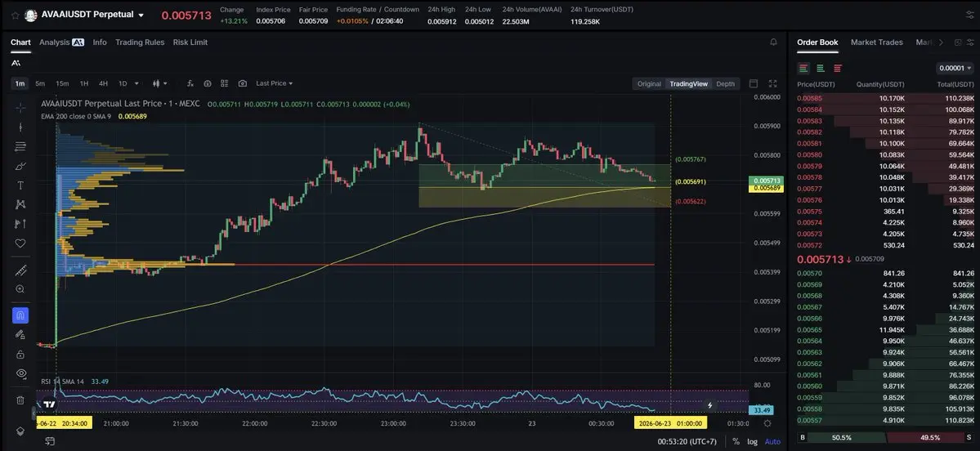Image resolution: width=980 pixels, height=451 pixels.
Task: Toggle magnet mode
Action: (x=20, y=315)
